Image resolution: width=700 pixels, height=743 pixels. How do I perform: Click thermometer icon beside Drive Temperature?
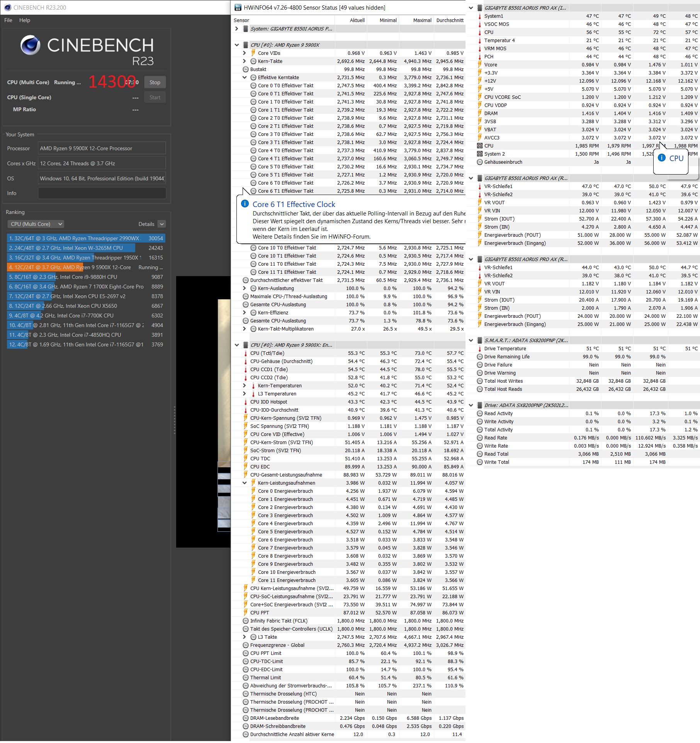[480, 348]
